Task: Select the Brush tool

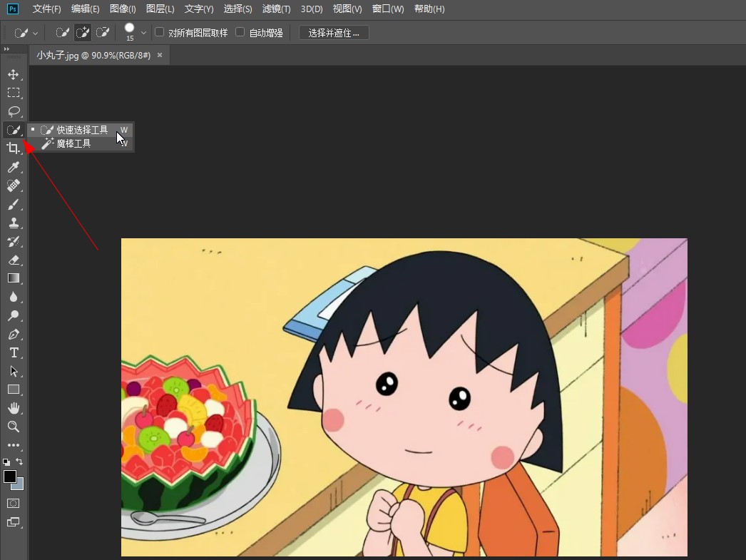Action: (14, 204)
